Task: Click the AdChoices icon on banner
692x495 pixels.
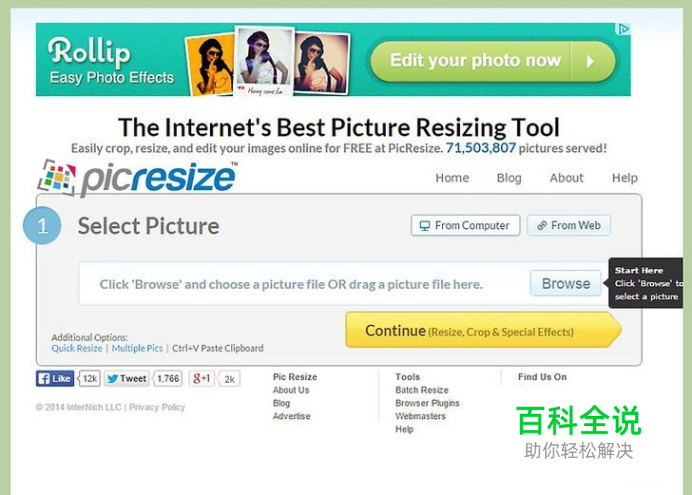Action: pyautogui.click(x=623, y=29)
